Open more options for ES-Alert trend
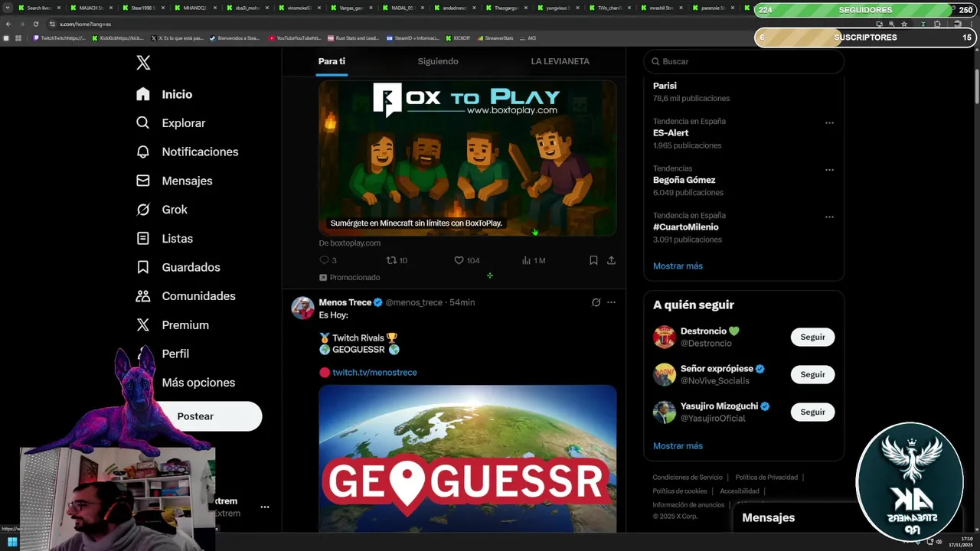Image resolution: width=980 pixels, height=551 pixels. pos(829,122)
